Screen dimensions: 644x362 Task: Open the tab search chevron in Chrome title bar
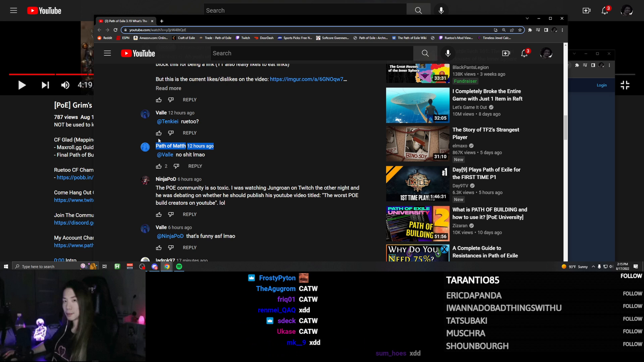[527, 19]
